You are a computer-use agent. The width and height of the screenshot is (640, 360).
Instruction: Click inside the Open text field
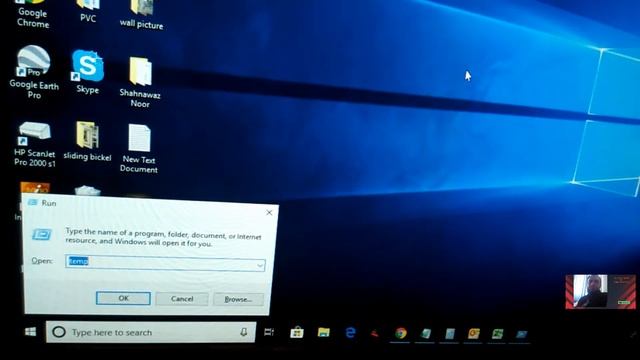(x=165, y=262)
